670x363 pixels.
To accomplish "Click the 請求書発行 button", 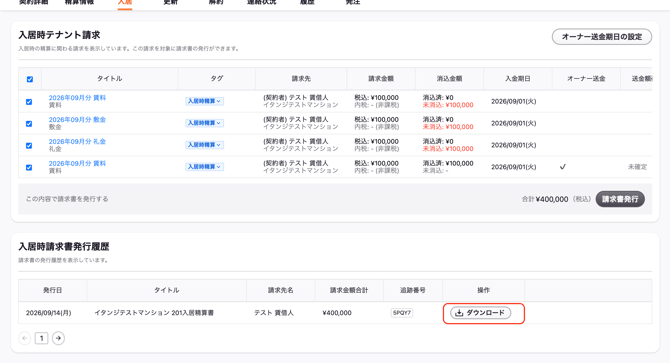I will [620, 199].
